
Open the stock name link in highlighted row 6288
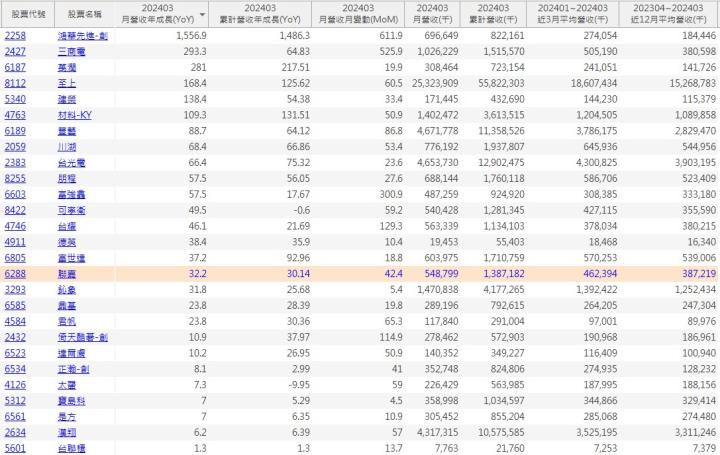click(67, 274)
